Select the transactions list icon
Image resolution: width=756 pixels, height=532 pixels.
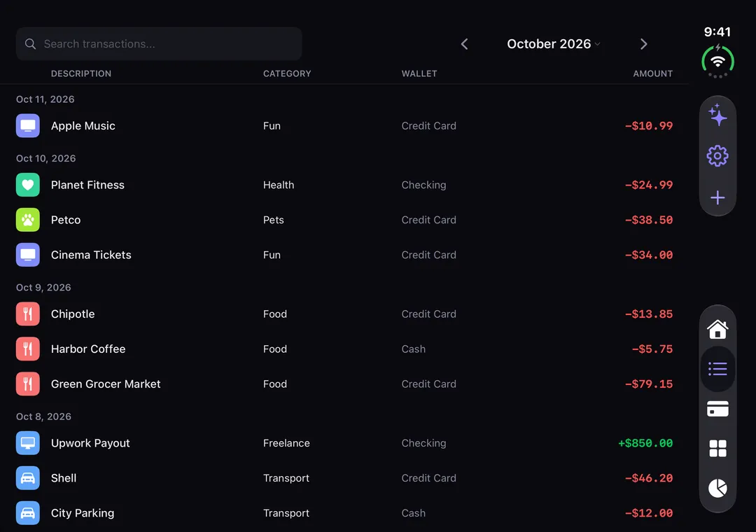717,369
